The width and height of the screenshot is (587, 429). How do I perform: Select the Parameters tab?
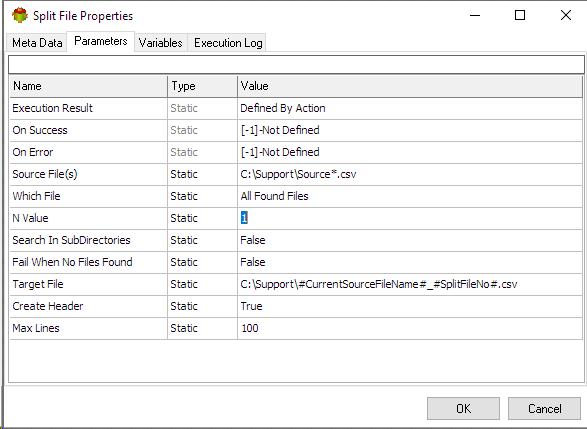click(101, 41)
